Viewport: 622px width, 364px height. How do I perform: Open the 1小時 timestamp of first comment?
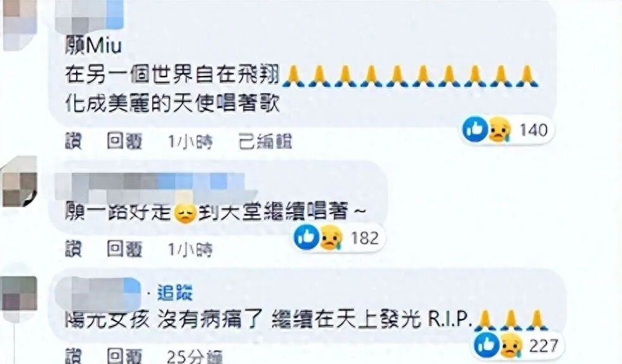[x=190, y=142]
